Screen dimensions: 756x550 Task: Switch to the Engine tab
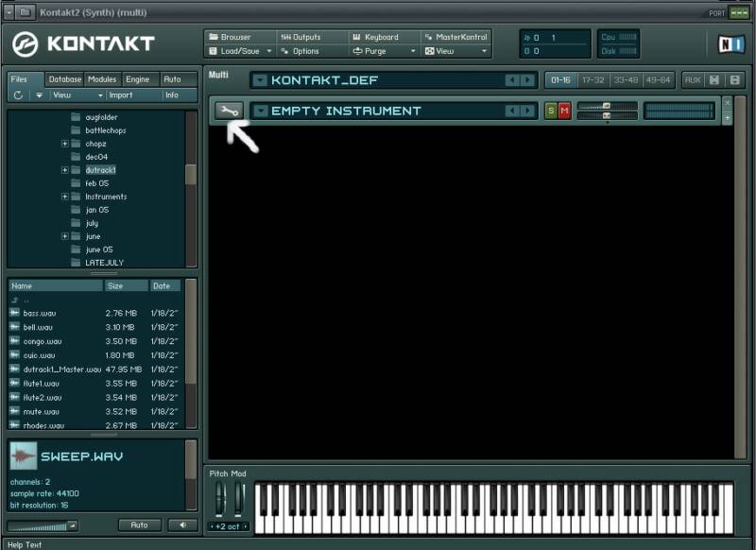pos(140,79)
